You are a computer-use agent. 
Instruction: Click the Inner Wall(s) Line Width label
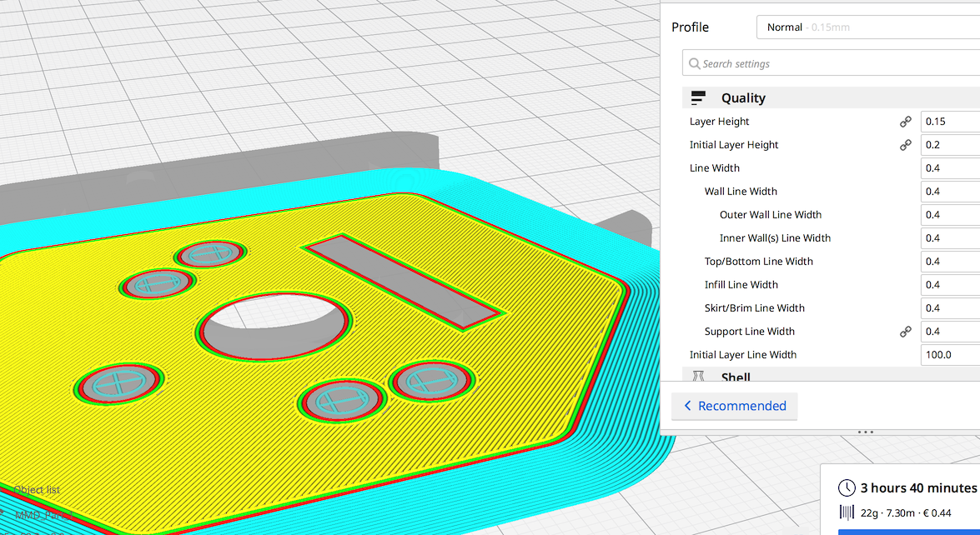pos(775,237)
